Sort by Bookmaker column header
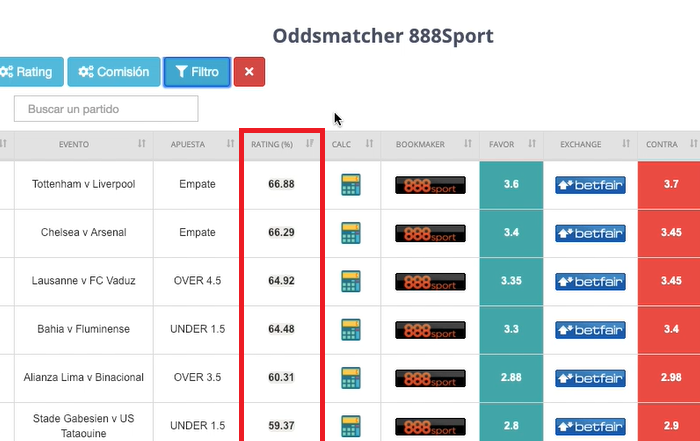This screenshot has width=700, height=441. 420,144
